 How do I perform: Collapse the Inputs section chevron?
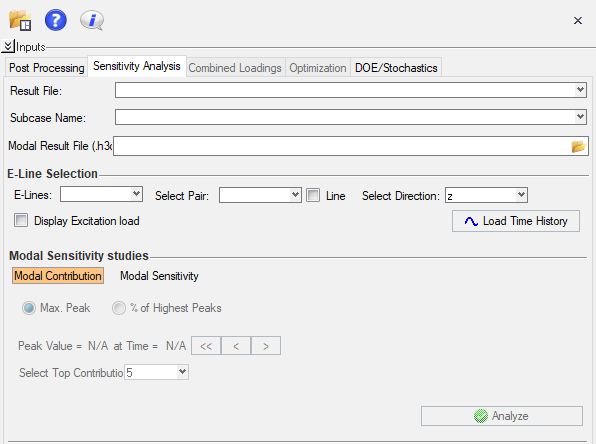8,46
